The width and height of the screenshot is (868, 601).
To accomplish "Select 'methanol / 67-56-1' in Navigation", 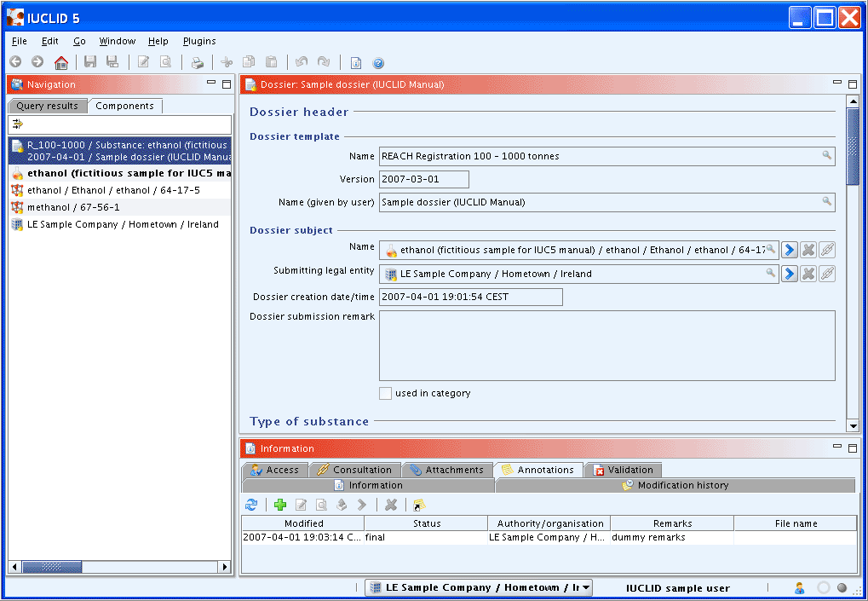I will 120,207.
